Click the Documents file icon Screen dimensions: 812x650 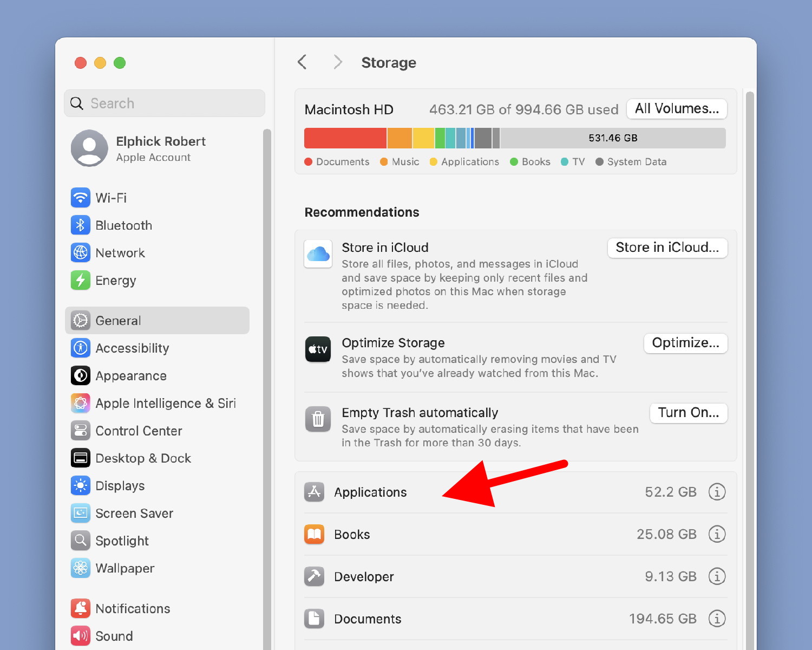click(x=315, y=619)
